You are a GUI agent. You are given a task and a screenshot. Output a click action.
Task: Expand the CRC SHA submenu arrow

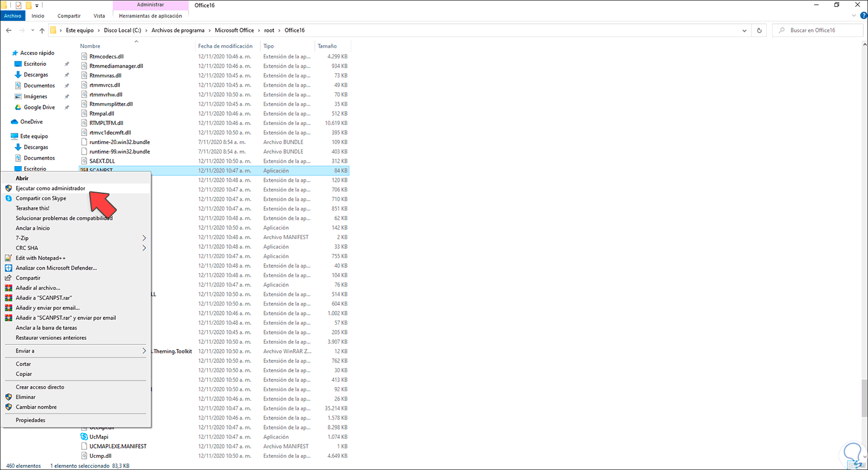click(x=144, y=248)
